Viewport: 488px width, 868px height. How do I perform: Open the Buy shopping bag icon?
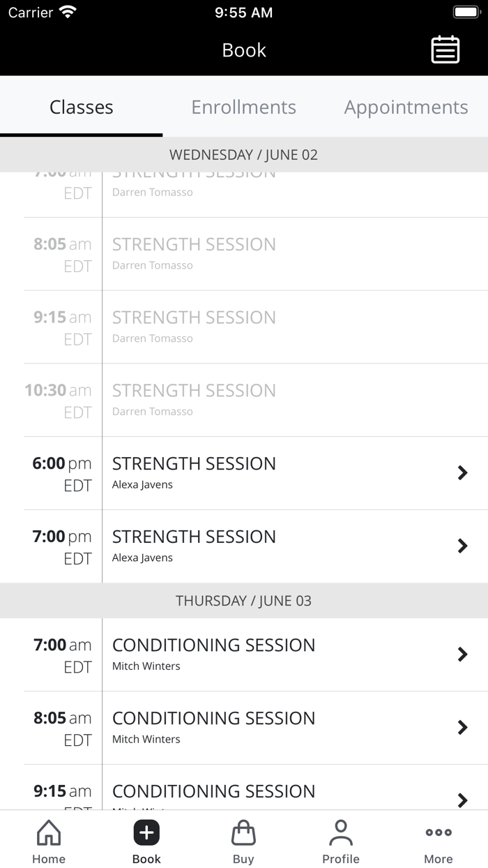click(x=243, y=832)
